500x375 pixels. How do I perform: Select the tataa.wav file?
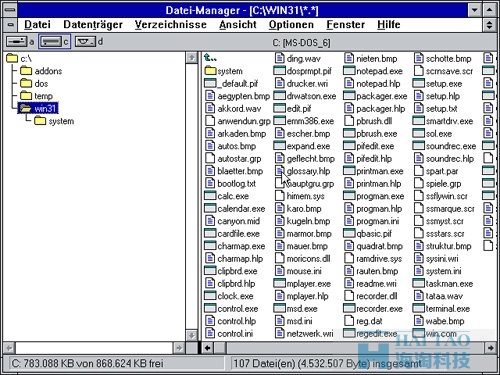pyautogui.click(x=438, y=296)
